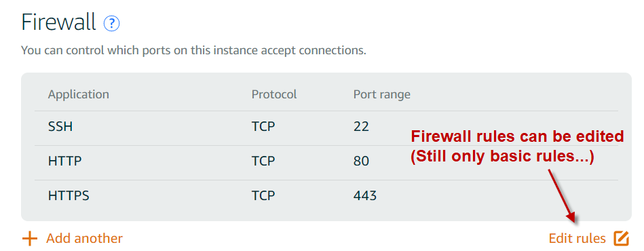Click the orange plus icon
644x251 pixels.
pyautogui.click(x=30, y=238)
